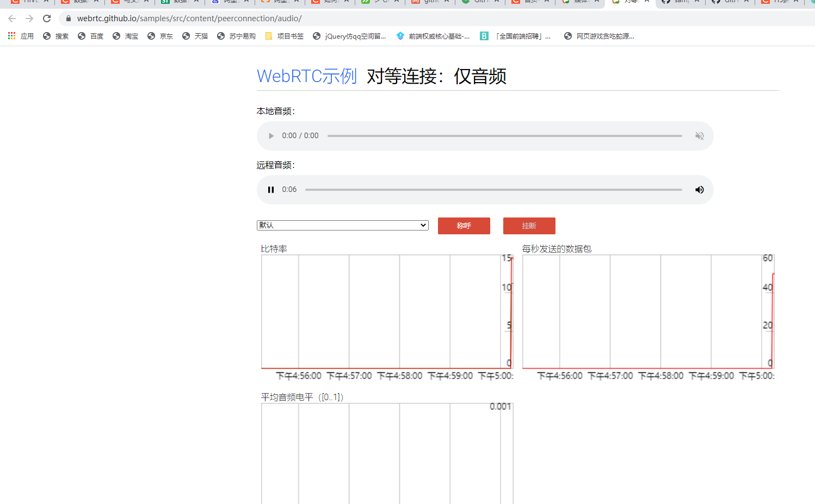Click the 网页游戏贪吃蛇源 bookmark globe icon
This screenshot has height=504, width=815.
pyautogui.click(x=567, y=36)
